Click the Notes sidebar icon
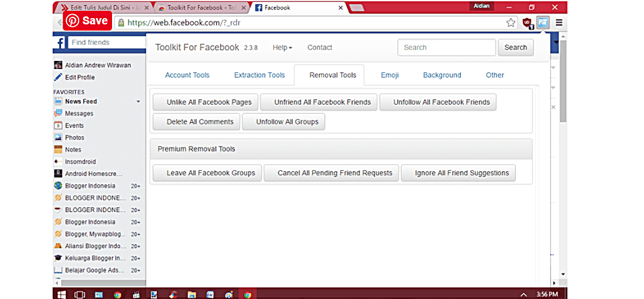The height and width of the screenshot is (299, 644). pyautogui.click(x=58, y=149)
